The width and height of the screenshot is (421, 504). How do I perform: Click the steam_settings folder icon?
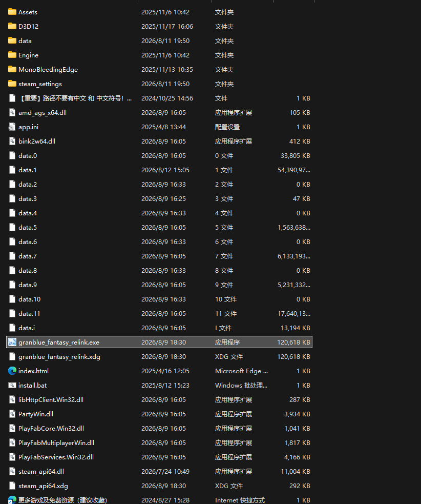(x=12, y=84)
